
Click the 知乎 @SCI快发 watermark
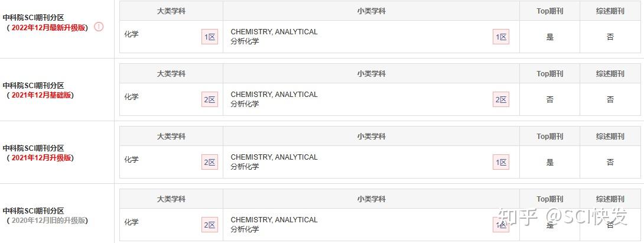[562, 216]
